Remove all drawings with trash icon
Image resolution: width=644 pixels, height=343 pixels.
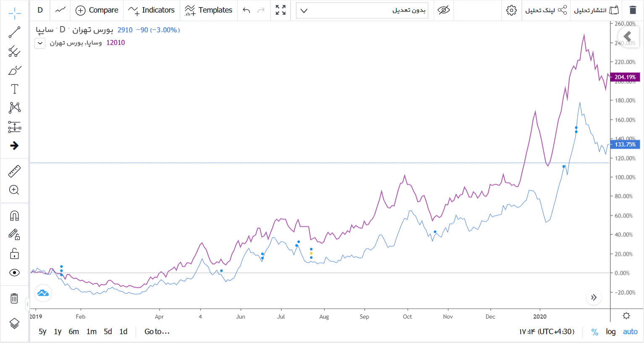(x=14, y=298)
